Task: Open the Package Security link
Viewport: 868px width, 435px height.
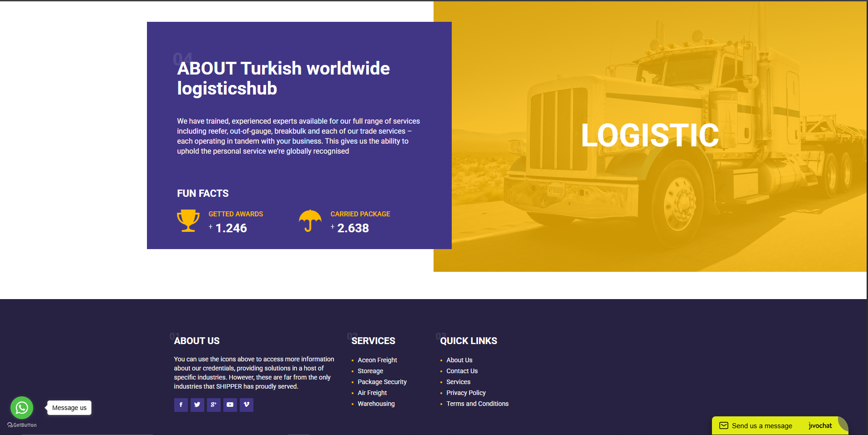Action: [x=382, y=382]
